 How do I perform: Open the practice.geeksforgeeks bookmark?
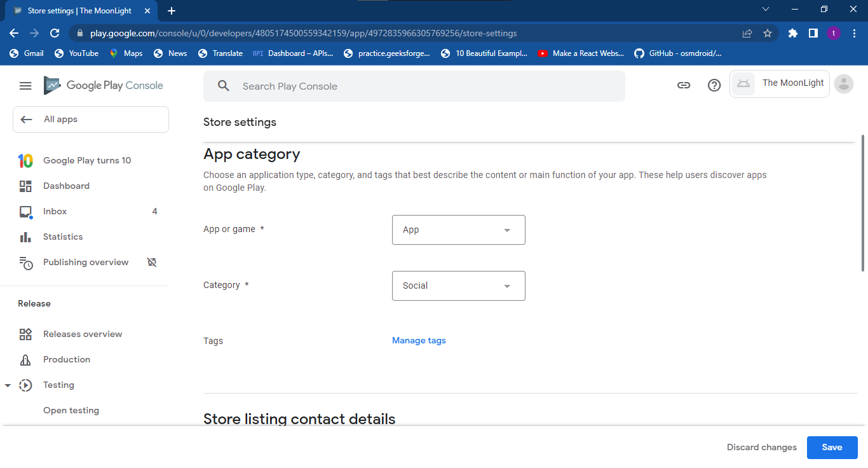coord(387,53)
